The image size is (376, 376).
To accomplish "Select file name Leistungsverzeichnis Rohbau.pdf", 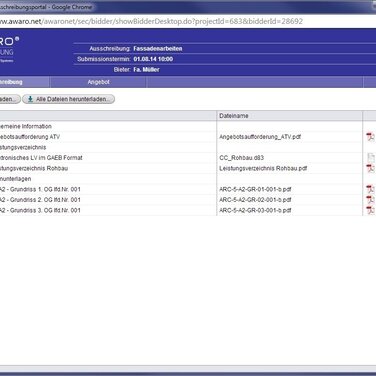I will tap(263, 168).
